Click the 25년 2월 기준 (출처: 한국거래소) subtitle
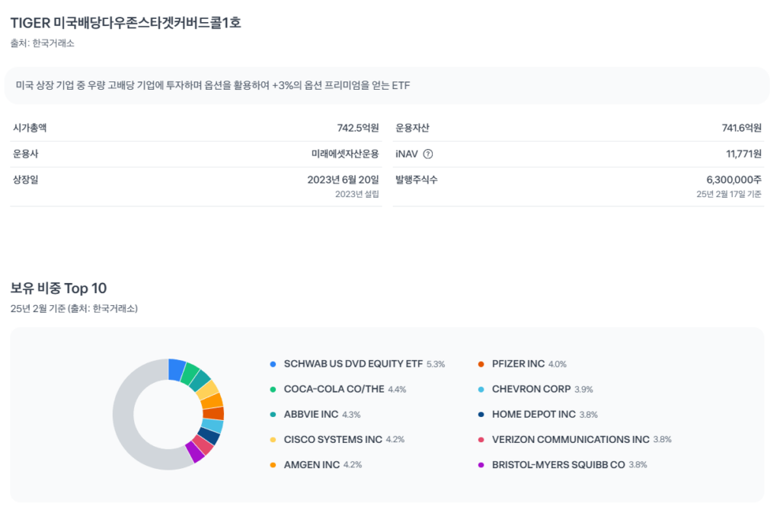Viewport: 780px width, 532px height. click(x=74, y=309)
